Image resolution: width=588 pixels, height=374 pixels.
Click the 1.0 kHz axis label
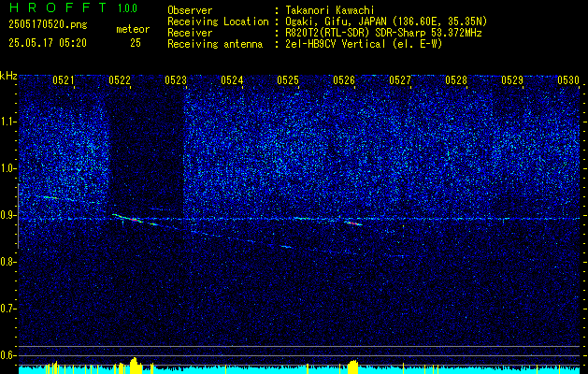coord(8,168)
